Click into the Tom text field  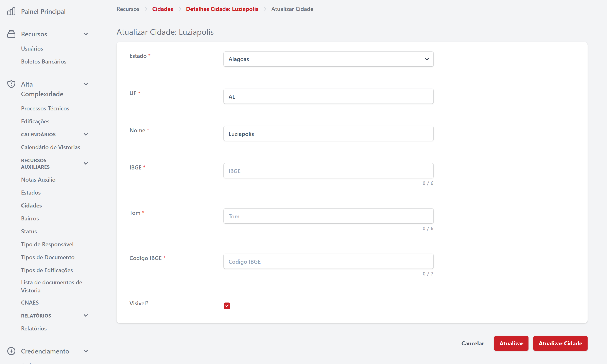(x=328, y=216)
